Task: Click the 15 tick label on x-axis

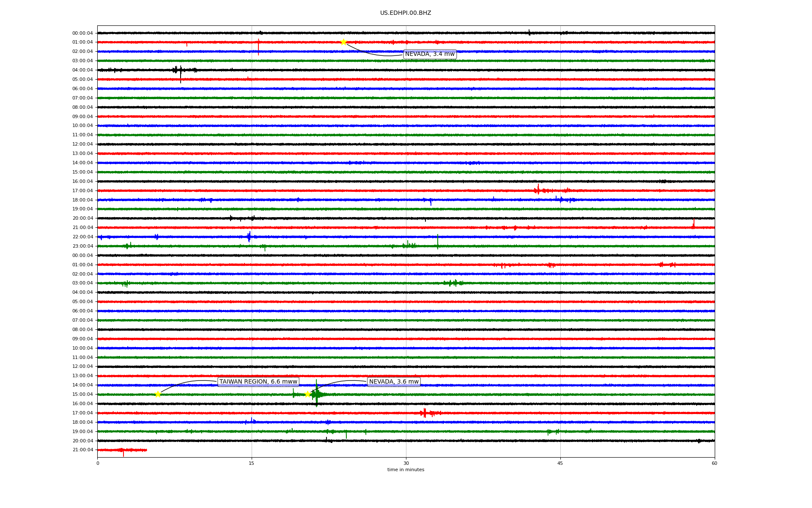Action: coord(252,464)
